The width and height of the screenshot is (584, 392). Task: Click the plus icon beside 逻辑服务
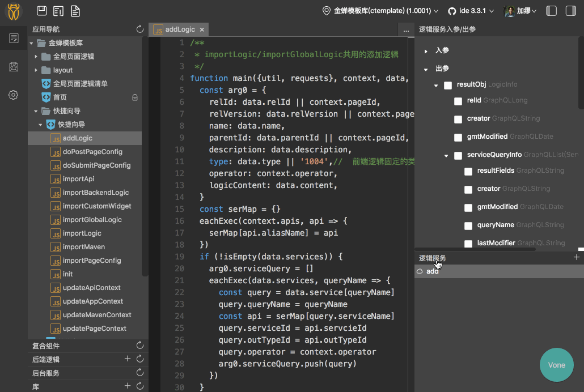(x=577, y=257)
